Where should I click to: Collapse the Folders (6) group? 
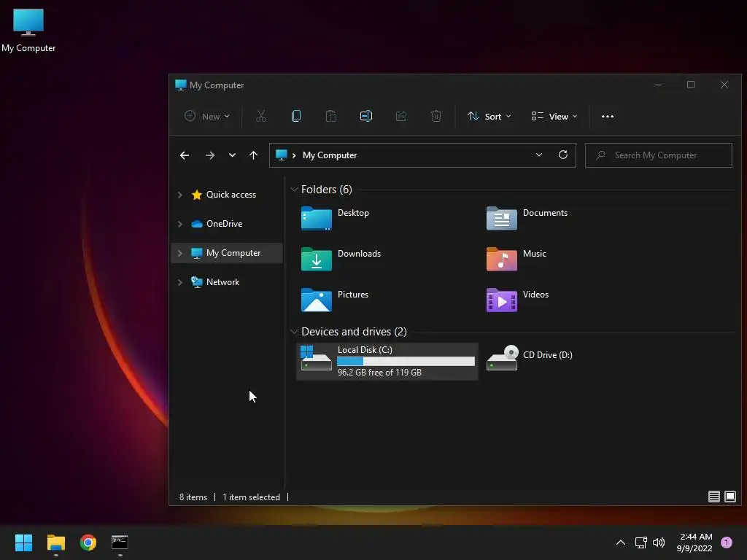294,190
